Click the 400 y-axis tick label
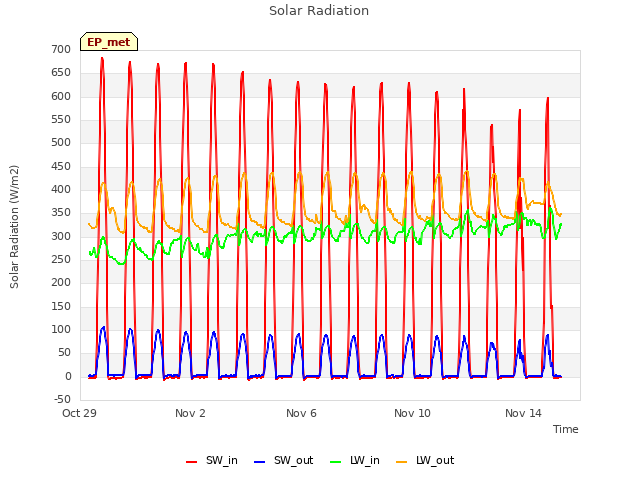 click(61, 189)
